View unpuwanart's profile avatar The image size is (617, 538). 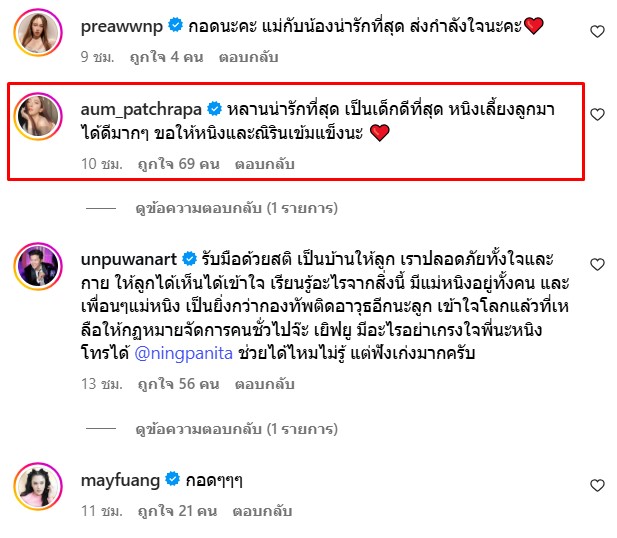coord(38,266)
